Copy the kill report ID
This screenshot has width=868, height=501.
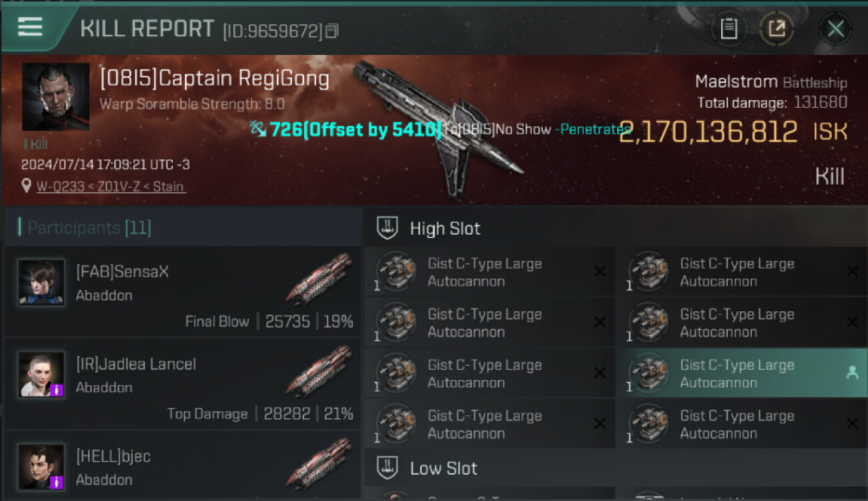(332, 31)
